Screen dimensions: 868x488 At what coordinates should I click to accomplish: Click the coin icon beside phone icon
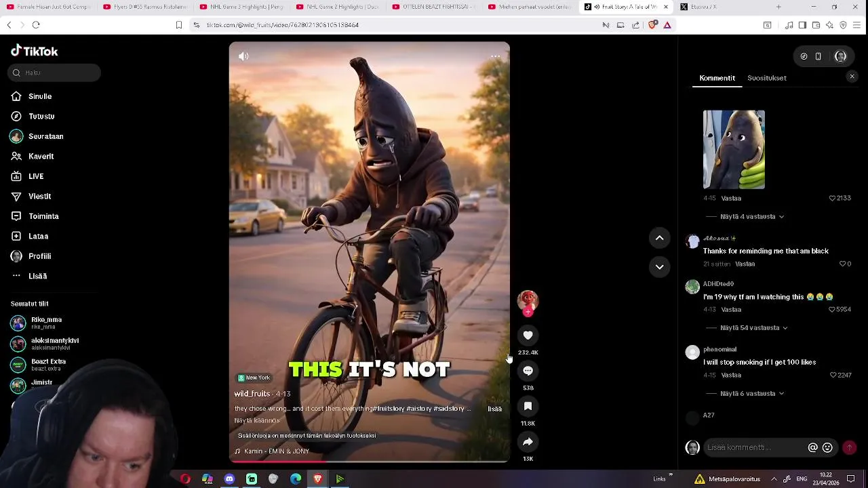coord(804,56)
